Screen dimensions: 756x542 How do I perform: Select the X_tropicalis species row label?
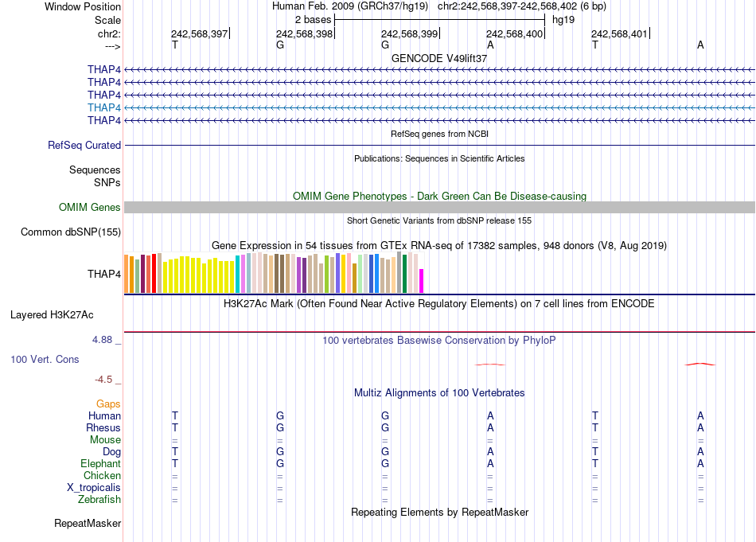coord(94,488)
